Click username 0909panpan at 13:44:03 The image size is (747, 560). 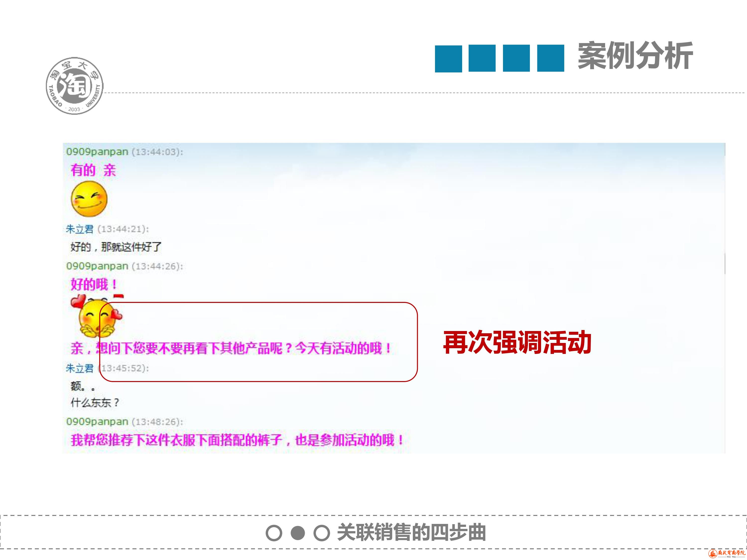click(97, 152)
